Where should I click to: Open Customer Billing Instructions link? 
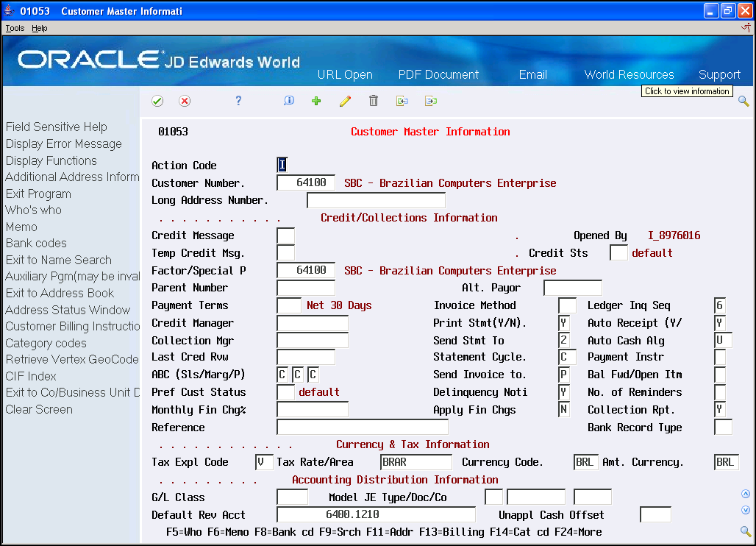72,327
